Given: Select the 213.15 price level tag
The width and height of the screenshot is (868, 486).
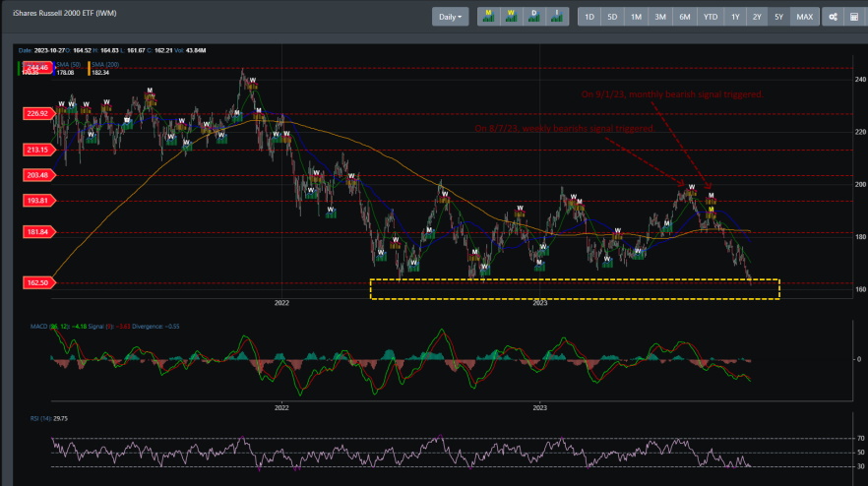Looking at the screenshot, I should coord(38,150).
